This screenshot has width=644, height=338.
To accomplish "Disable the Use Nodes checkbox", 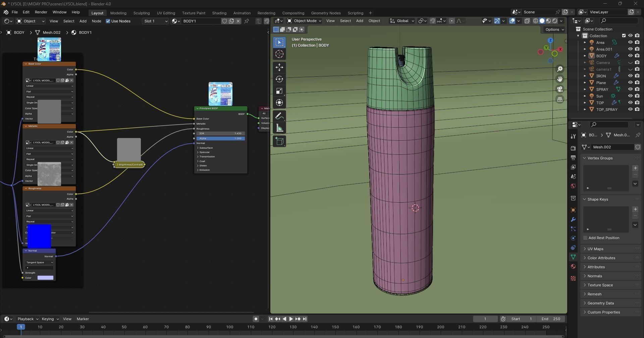I will [108, 21].
